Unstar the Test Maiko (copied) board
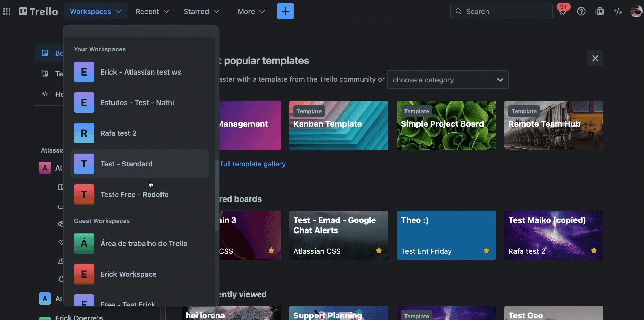644x320 pixels. pos(594,251)
